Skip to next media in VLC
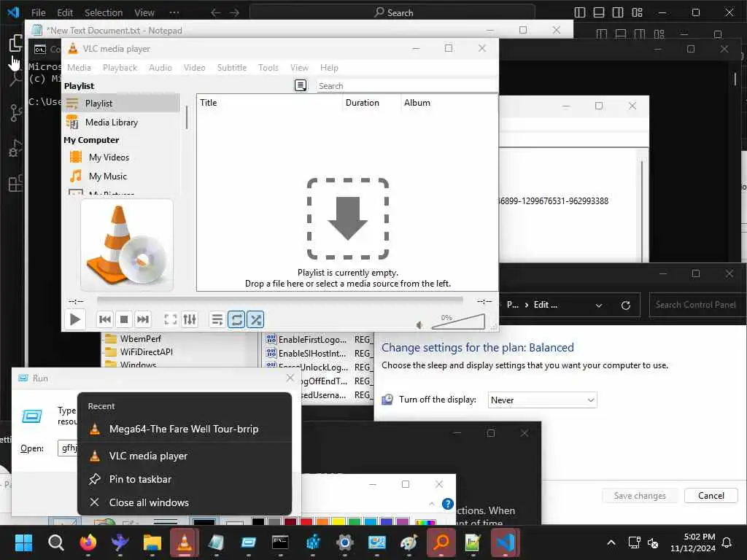The width and height of the screenshot is (747, 560). [143, 319]
